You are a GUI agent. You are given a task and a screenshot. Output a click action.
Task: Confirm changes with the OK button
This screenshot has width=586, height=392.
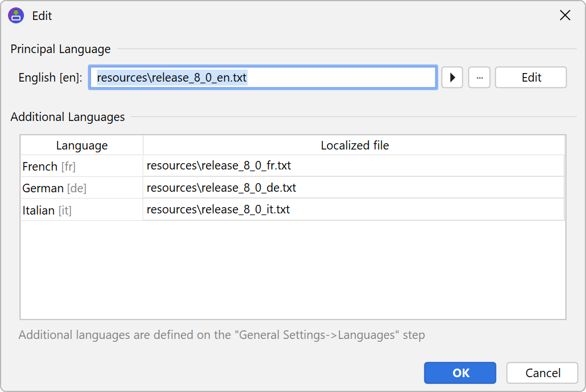click(x=460, y=373)
